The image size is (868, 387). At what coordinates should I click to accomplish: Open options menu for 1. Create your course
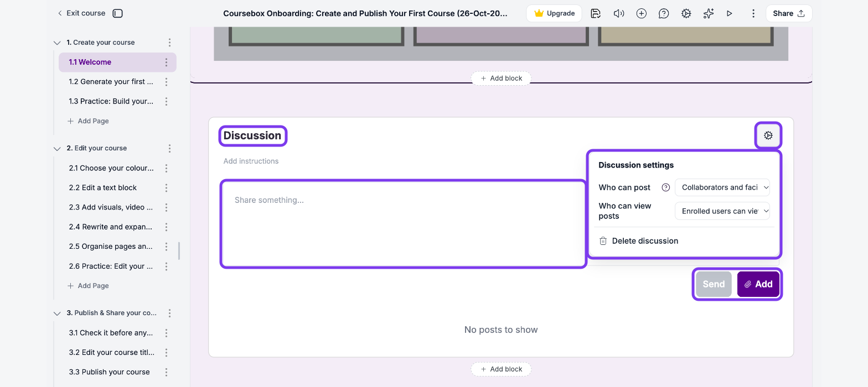pyautogui.click(x=169, y=43)
